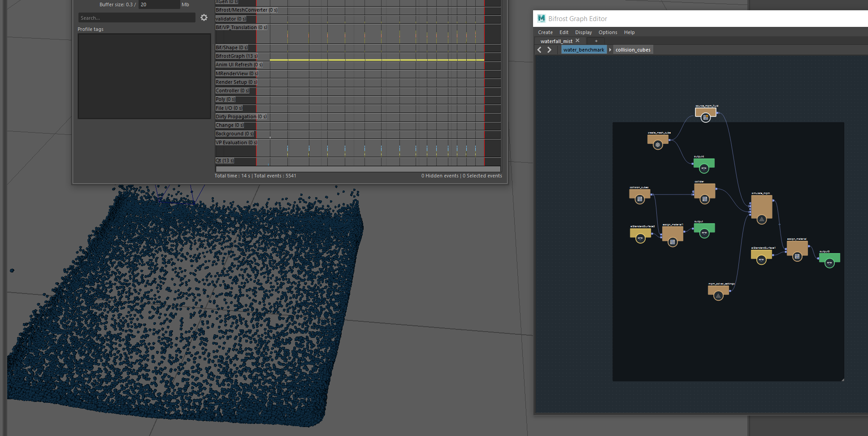Click the Profiler Search field
The height and width of the screenshot is (436, 868).
137,18
